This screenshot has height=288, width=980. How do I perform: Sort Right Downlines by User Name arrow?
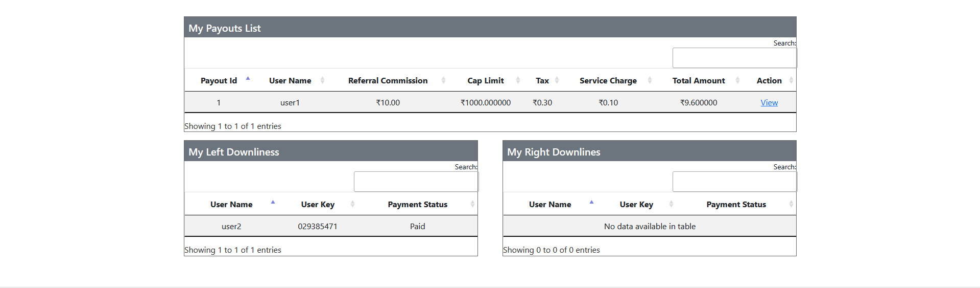click(591, 204)
